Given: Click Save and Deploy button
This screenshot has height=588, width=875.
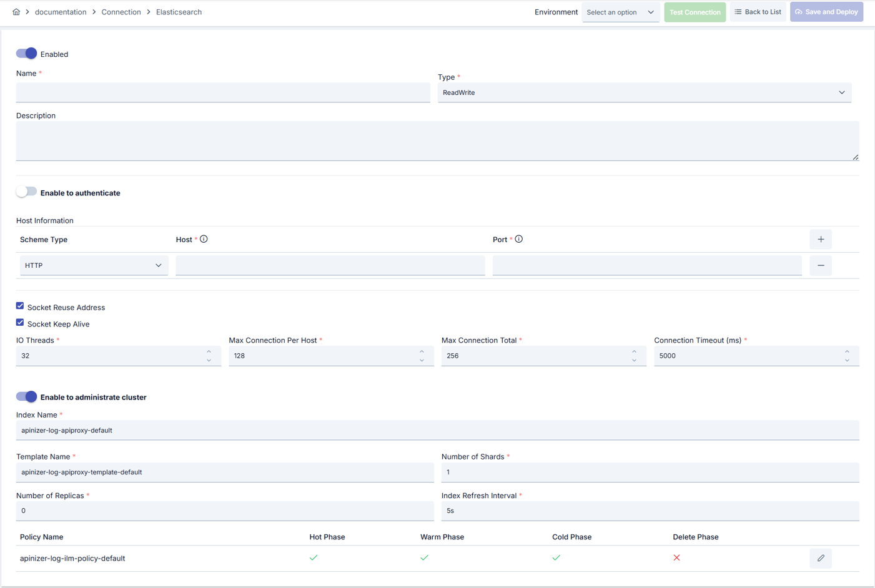Looking at the screenshot, I should point(826,12).
